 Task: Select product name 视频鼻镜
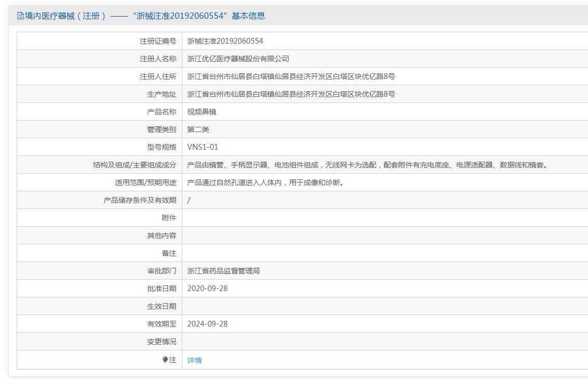[x=202, y=111]
